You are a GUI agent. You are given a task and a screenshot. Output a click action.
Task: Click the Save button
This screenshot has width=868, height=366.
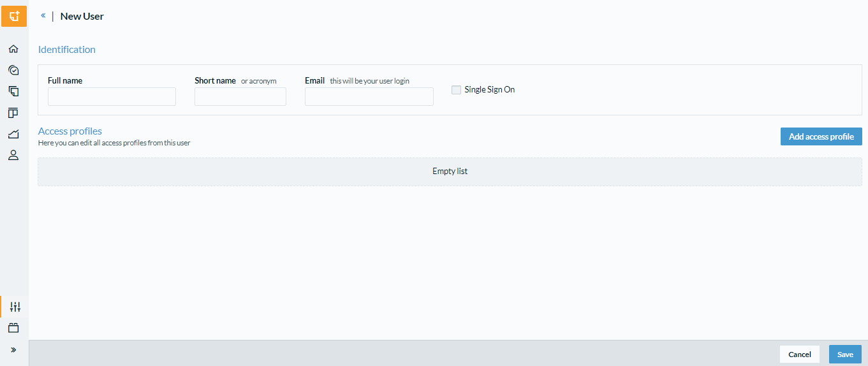tap(845, 355)
